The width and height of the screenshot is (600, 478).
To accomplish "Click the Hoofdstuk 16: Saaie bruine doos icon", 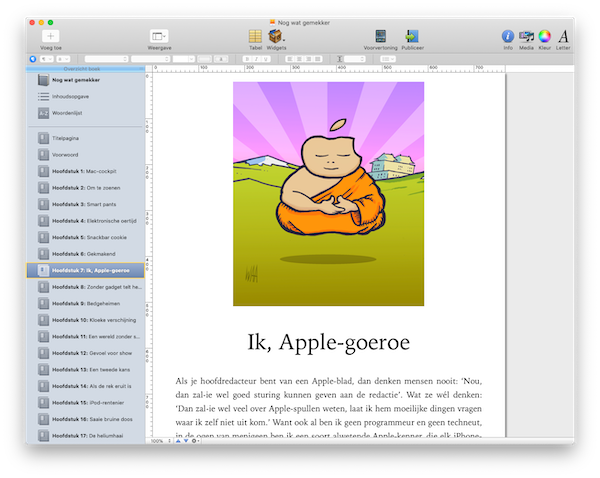I will (43, 419).
